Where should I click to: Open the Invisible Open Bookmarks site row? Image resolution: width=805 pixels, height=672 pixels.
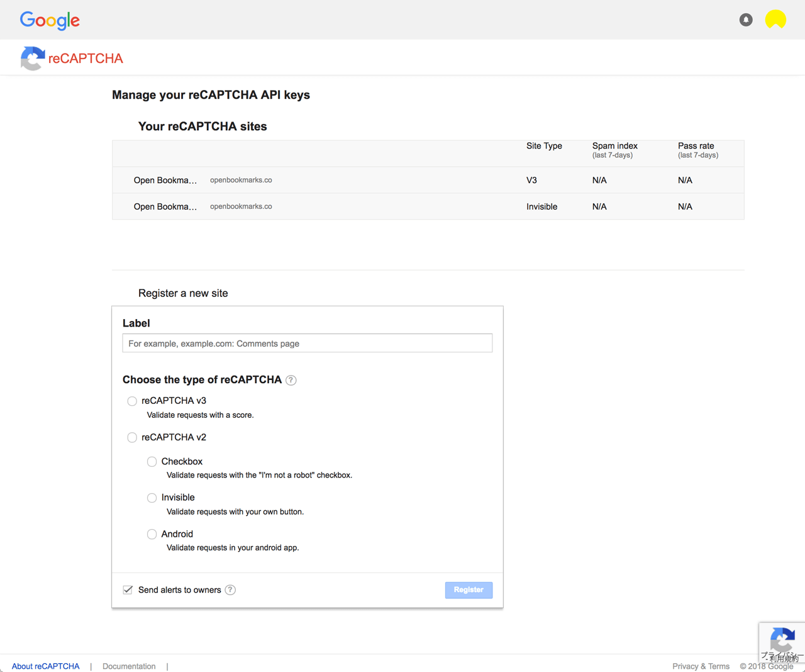point(428,206)
